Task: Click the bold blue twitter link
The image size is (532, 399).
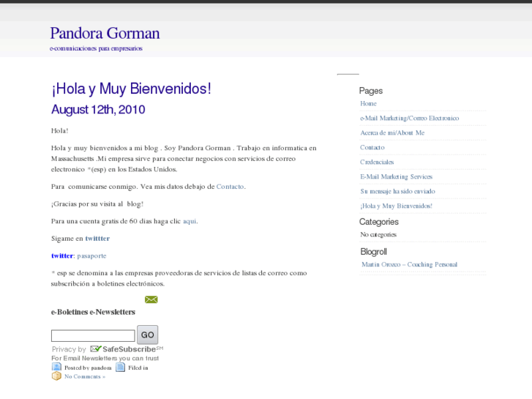Action: click(x=62, y=256)
